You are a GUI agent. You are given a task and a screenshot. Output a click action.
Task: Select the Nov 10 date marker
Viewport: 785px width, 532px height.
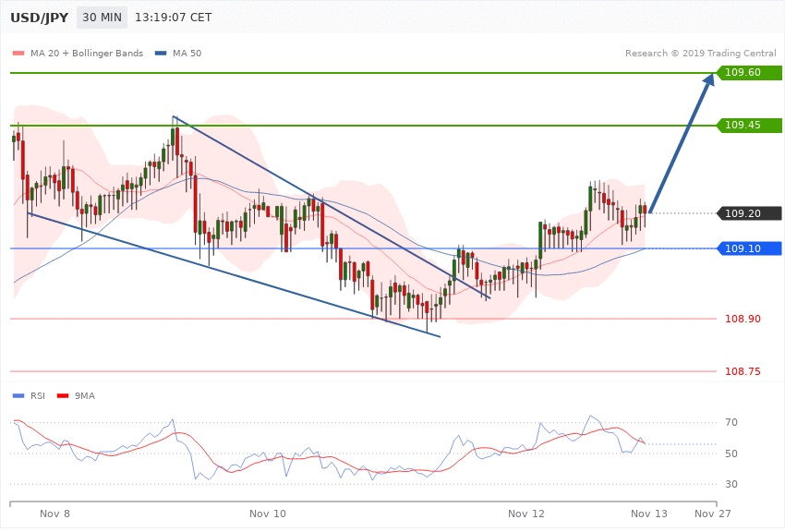268,514
